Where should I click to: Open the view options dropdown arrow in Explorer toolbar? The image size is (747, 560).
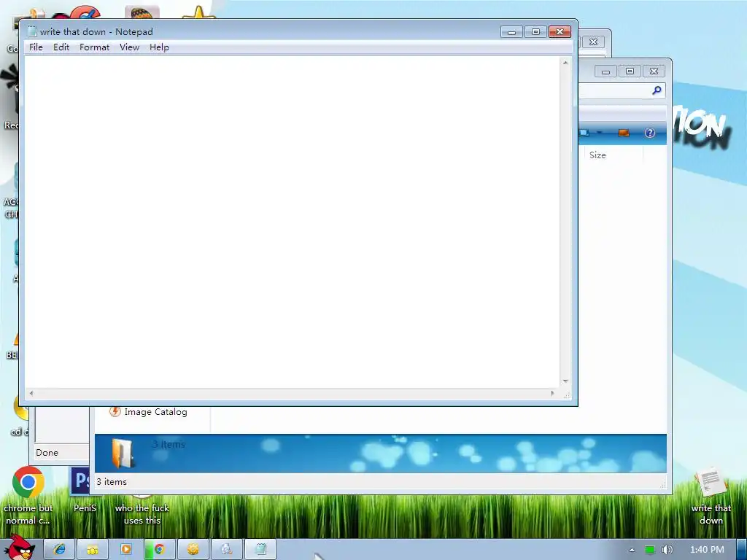(x=600, y=133)
